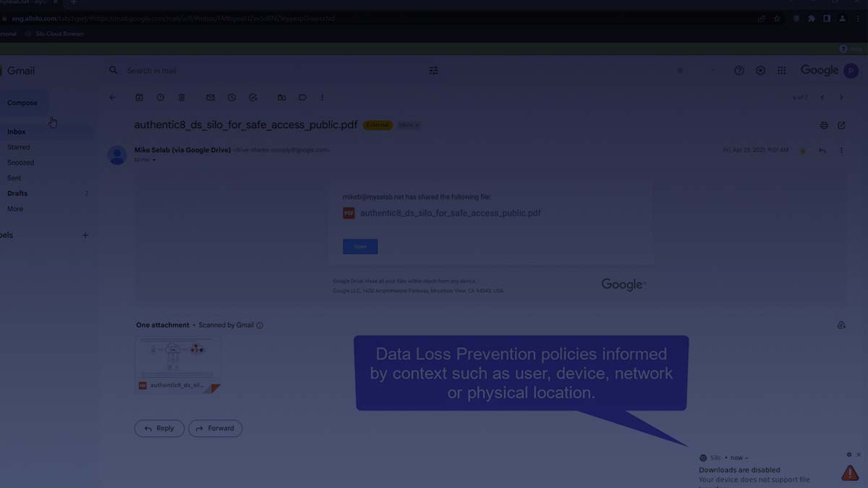Open the Snoozed folder
This screenshot has height=488, width=868.
[x=20, y=163]
